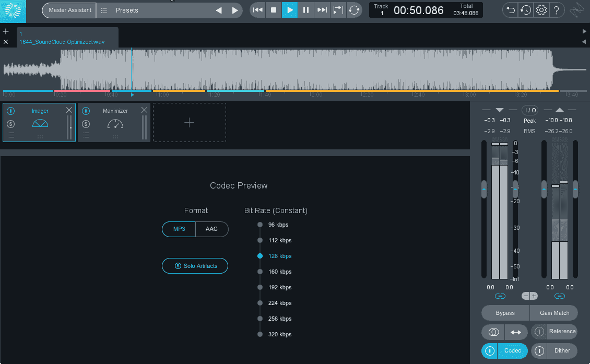Add a new track with plus icon
Image resolution: width=590 pixels, height=364 pixels.
coord(6,31)
